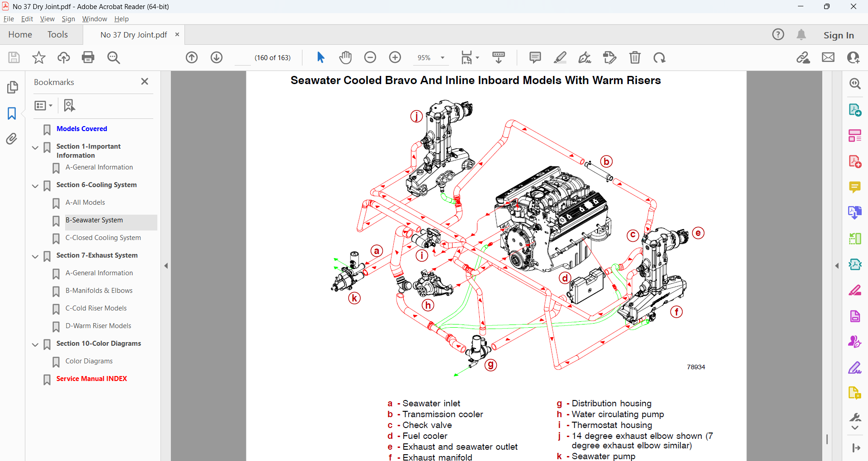This screenshot has height=461, width=868.
Task: Open fit page options tool
Action: [470, 57]
